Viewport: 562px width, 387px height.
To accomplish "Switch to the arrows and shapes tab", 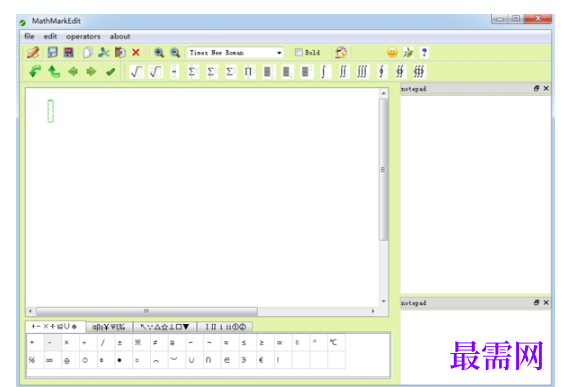I will (164, 327).
